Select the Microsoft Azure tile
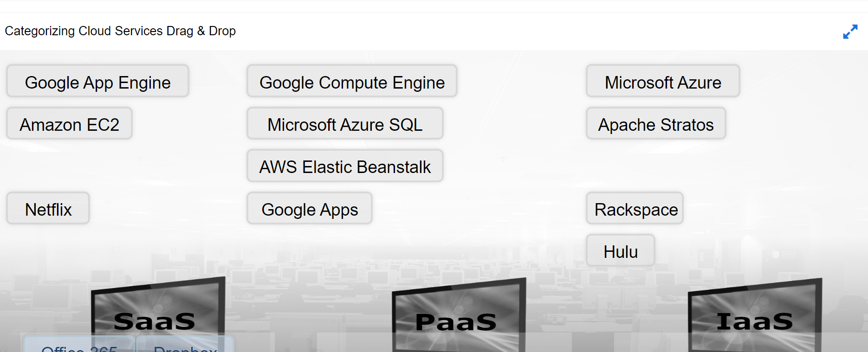 (x=662, y=82)
